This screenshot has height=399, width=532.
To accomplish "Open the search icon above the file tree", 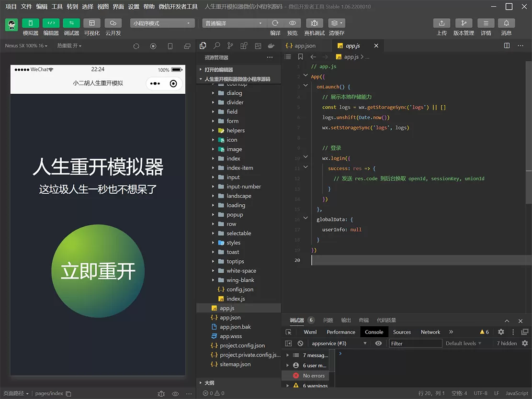I will coord(216,45).
